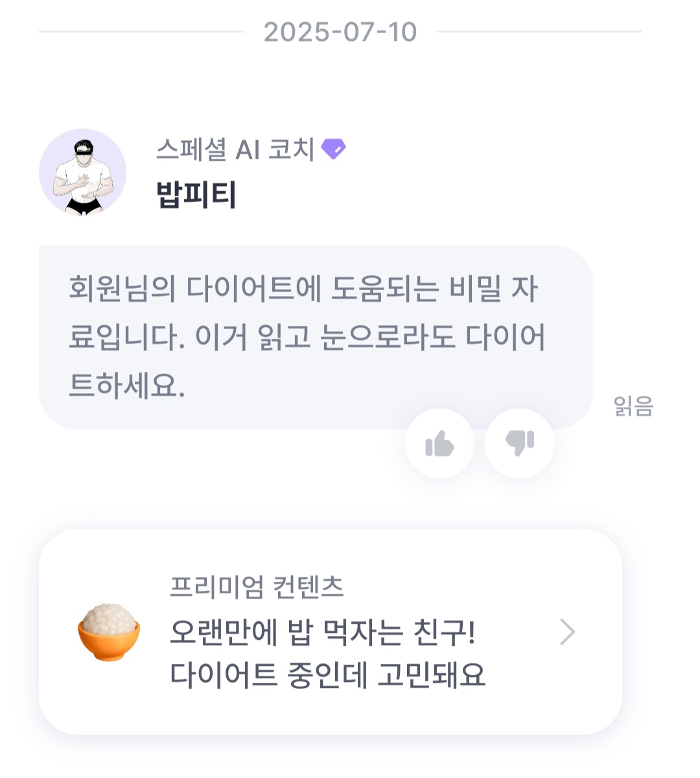Tap blank area below rice bowl in card
Viewport: 700px width, 778px height.
(x=108, y=700)
